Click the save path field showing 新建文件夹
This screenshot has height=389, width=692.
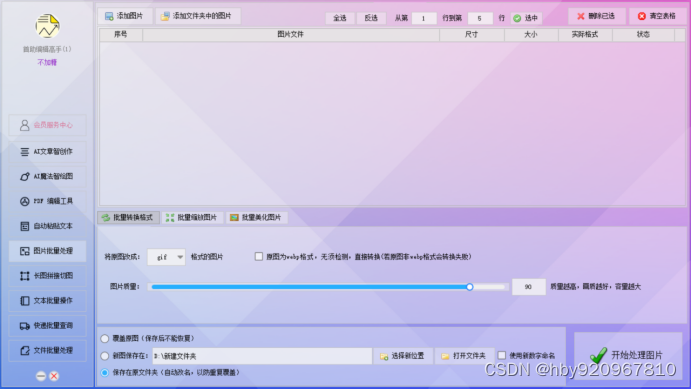pos(262,356)
